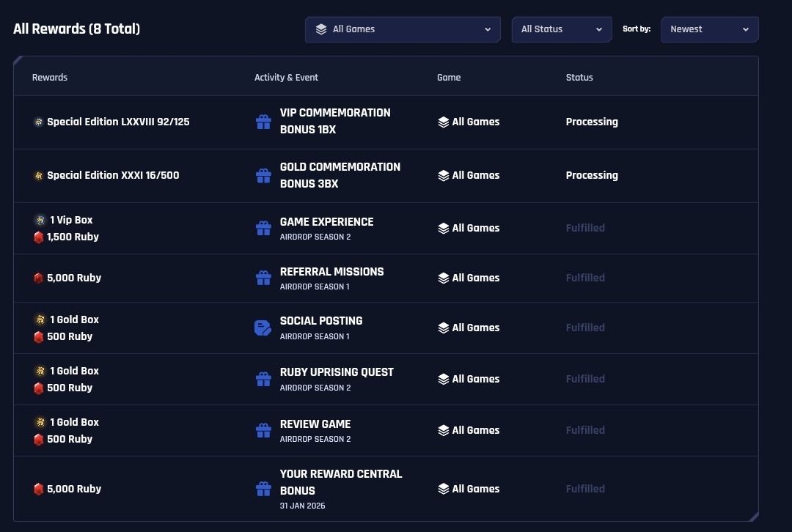Click the 'SOCIAL POSTING' event title
The height and width of the screenshot is (532, 792).
321,320
